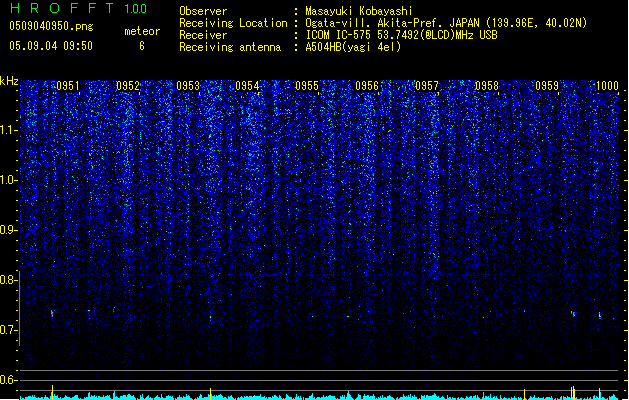
Task: Click the Receiver field label
Action: coord(203,35)
